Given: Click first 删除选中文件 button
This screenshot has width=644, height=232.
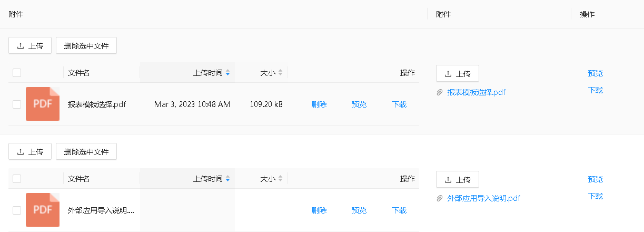Looking at the screenshot, I should (x=86, y=46).
